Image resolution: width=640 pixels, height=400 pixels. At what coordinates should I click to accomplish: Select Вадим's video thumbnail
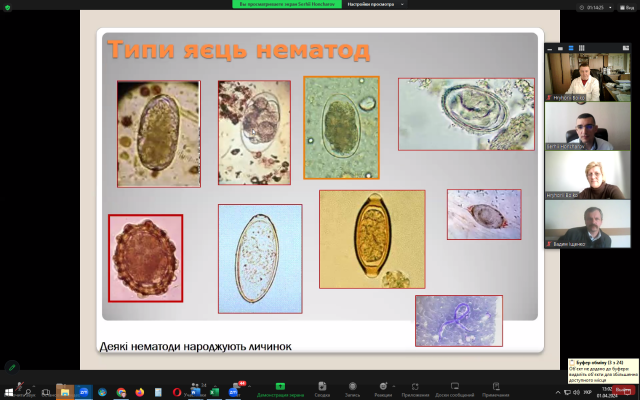coord(588,224)
